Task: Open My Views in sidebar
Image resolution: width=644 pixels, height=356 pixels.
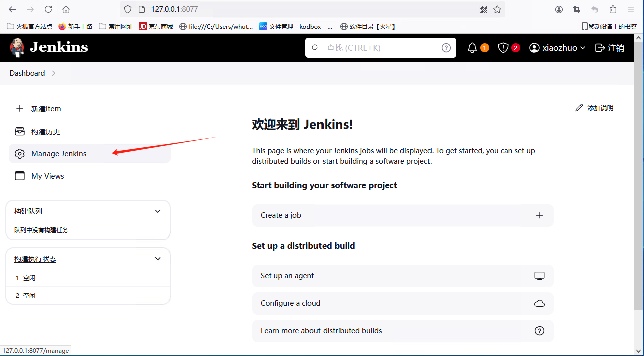Action: pos(89,176)
